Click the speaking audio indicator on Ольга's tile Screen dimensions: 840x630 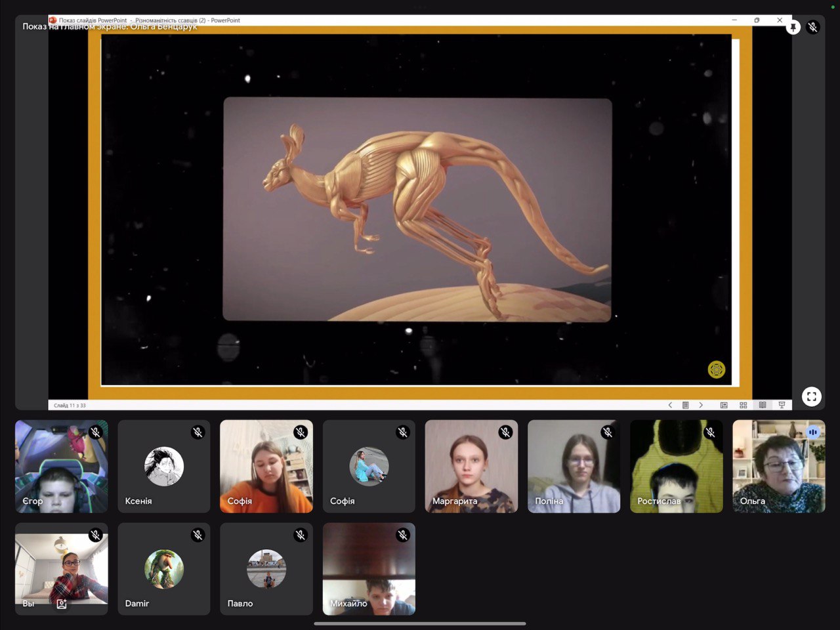click(812, 432)
